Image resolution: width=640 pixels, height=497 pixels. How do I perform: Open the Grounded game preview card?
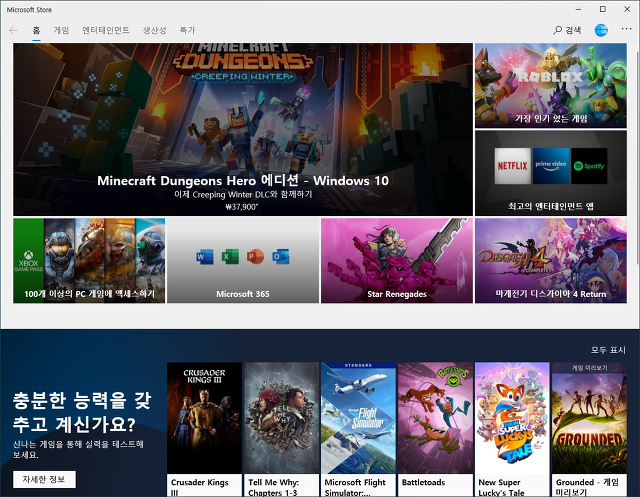[589, 429]
